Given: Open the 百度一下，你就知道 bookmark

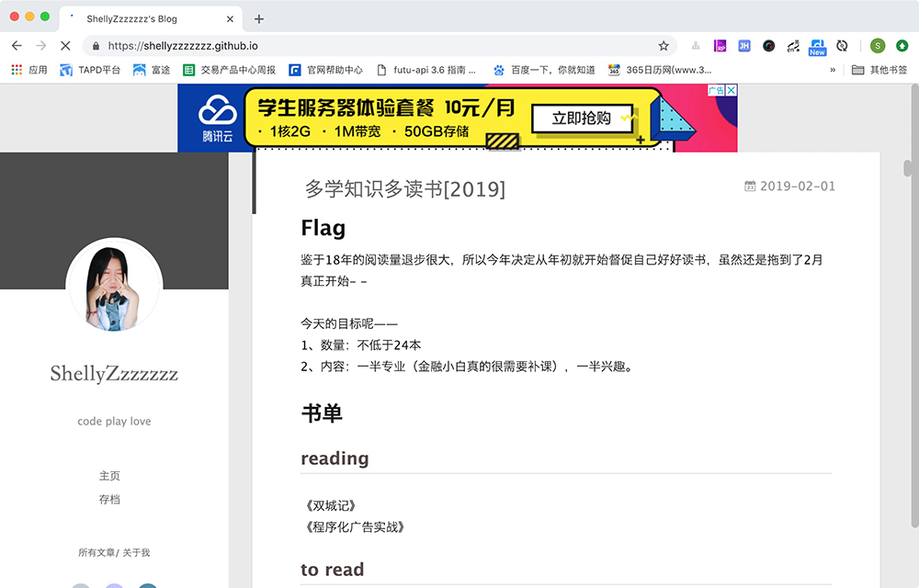Looking at the screenshot, I should point(544,70).
